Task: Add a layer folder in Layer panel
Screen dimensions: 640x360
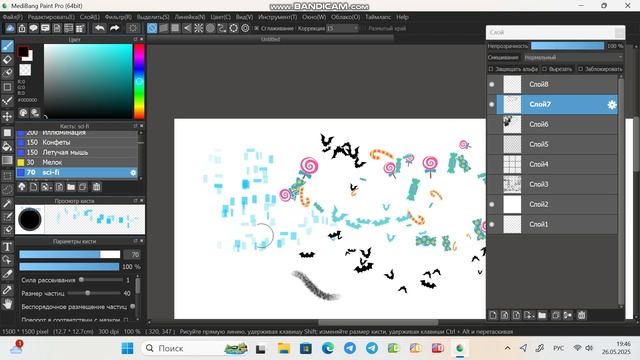Action: pyautogui.click(x=542, y=315)
